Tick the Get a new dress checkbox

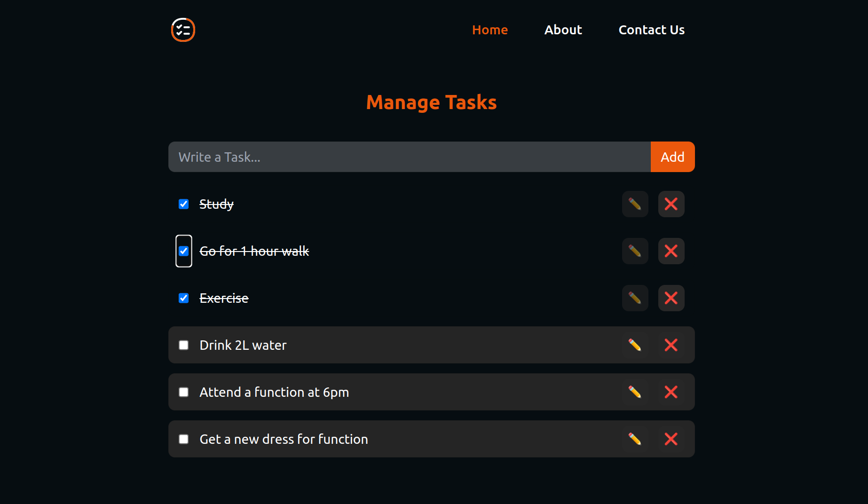[184, 439]
